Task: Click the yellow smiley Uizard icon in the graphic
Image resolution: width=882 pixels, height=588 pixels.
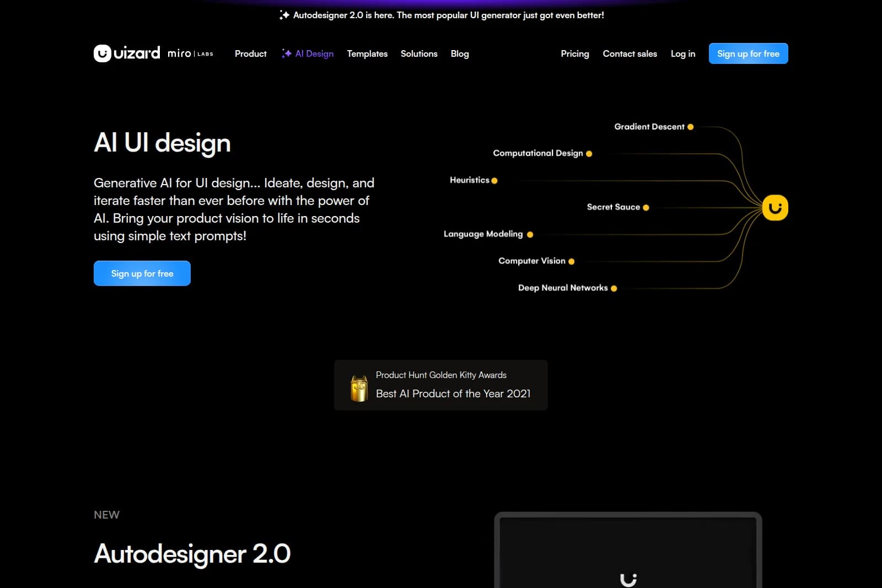Action: (x=775, y=208)
